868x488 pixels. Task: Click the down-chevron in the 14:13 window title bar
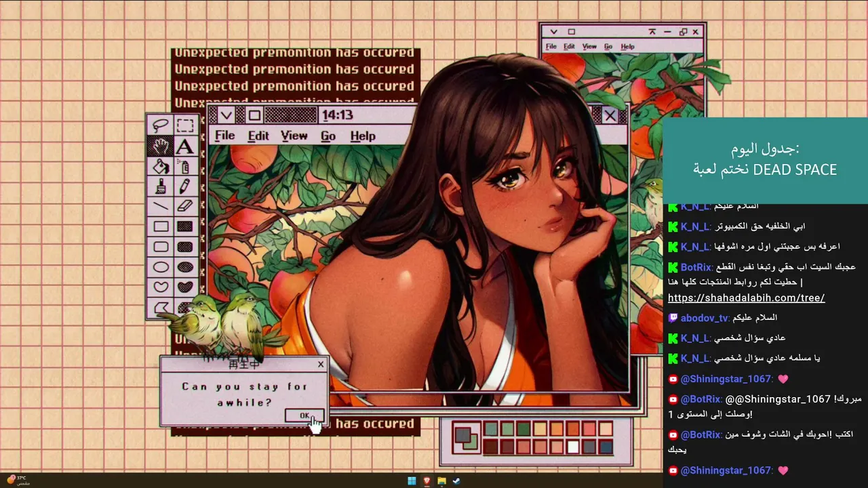click(226, 115)
